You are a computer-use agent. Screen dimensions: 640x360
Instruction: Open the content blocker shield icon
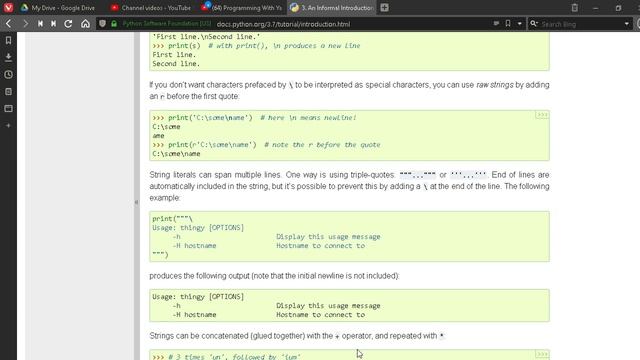pyautogui.click(x=102, y=24)
